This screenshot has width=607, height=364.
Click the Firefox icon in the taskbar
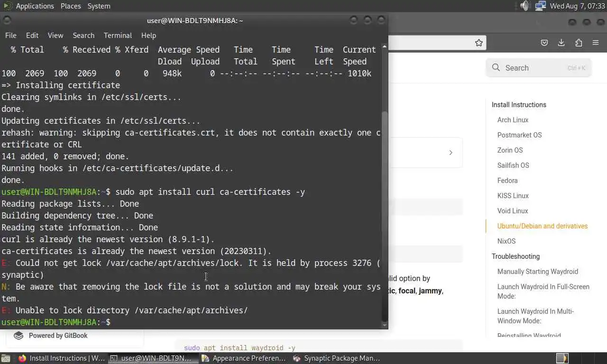click(x=22, y=358)
